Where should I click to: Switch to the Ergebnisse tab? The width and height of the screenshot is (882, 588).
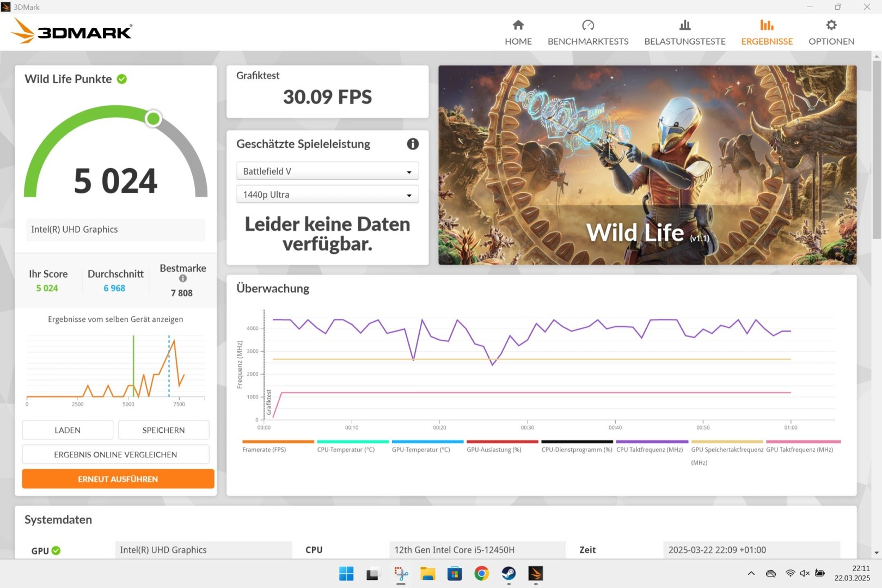point(767,33)
